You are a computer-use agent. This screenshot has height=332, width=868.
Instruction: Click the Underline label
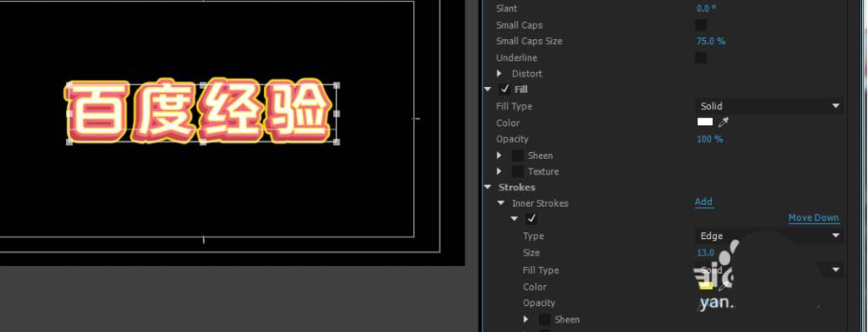(516, 57)
